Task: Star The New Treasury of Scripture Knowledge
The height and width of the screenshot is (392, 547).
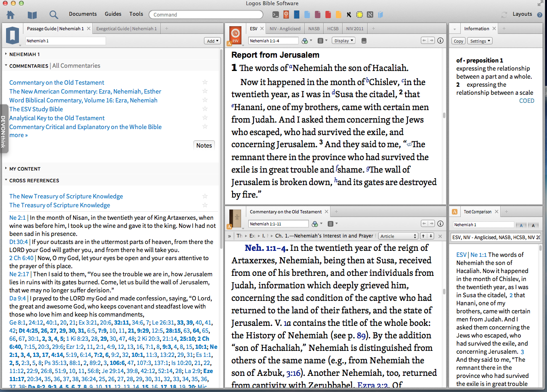Action: click(205, 196)
